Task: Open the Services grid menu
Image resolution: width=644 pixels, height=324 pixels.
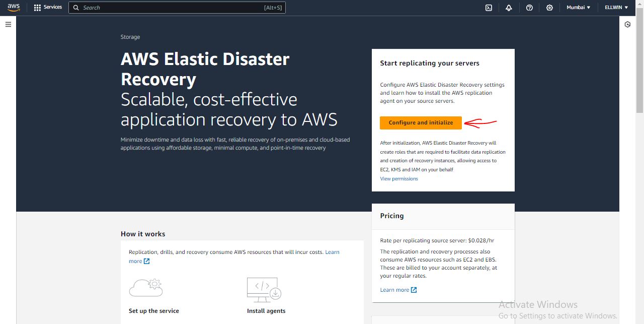Action: click(37, 8)
